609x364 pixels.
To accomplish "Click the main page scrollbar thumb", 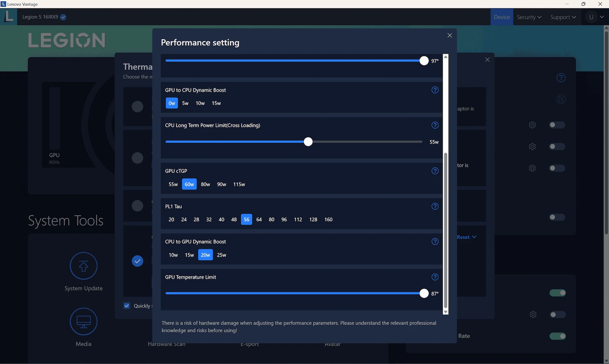I will [x=606, y=133].
